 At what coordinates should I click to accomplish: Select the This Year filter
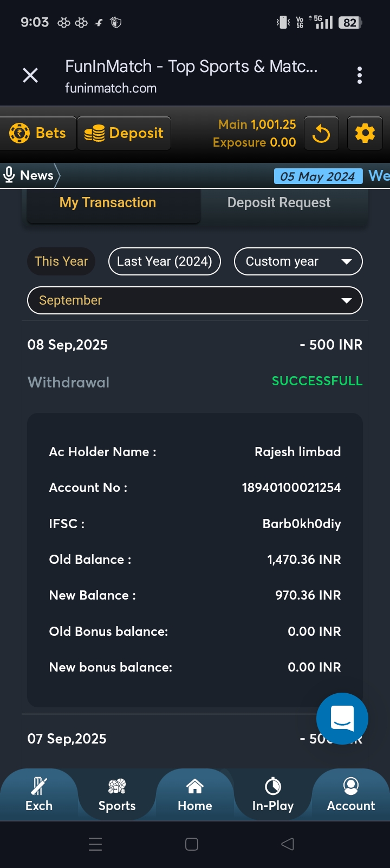point(61,261)
